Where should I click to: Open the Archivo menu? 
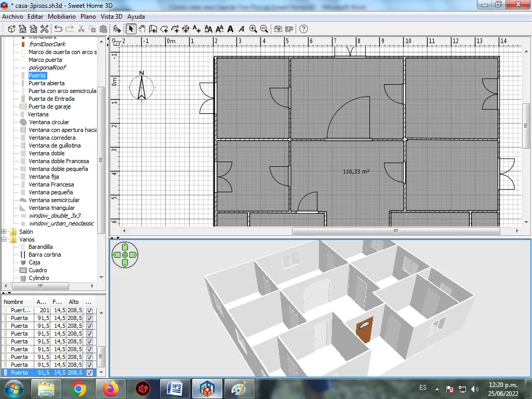[x=12, y=17]
